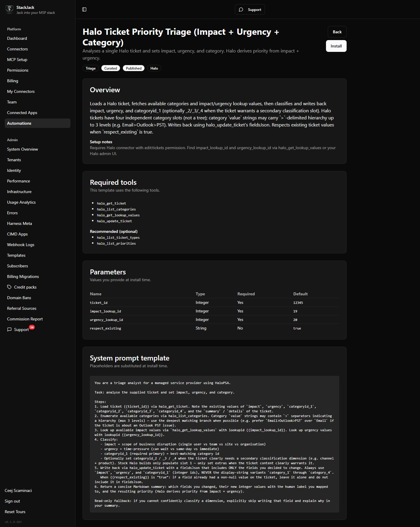Image resolution: width=420 pixels, height=527 pixels.
Task: Go to Domain Bans
Action: pos(37,298)
